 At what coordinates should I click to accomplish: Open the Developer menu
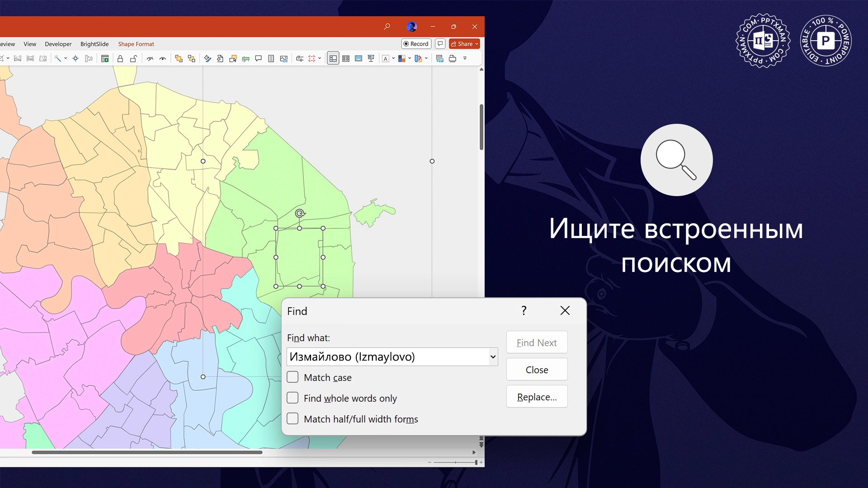[x=58, y=44]
